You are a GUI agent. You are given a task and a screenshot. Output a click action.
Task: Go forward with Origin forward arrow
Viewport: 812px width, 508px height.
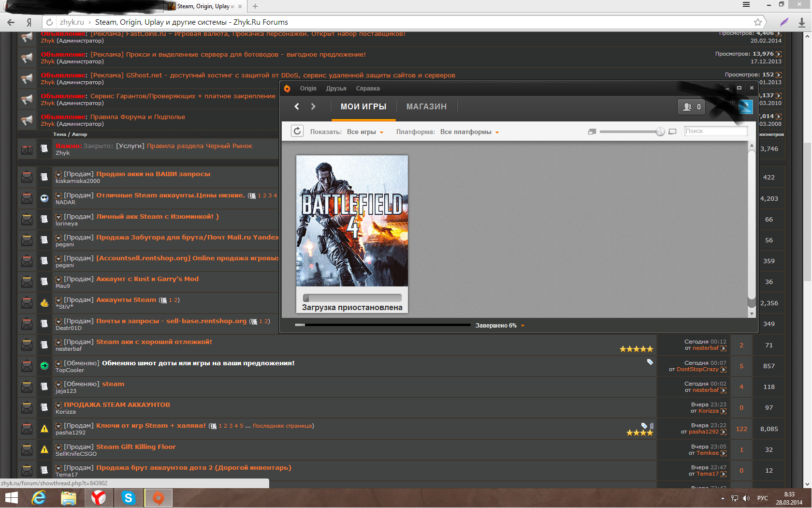pyautogui.click(x=313, y=106)
